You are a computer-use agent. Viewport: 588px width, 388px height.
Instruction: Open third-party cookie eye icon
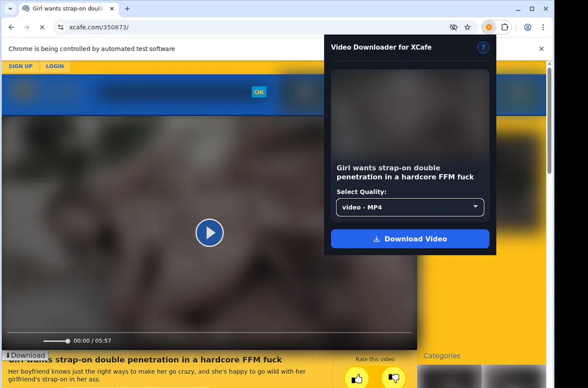coord(453,27)
